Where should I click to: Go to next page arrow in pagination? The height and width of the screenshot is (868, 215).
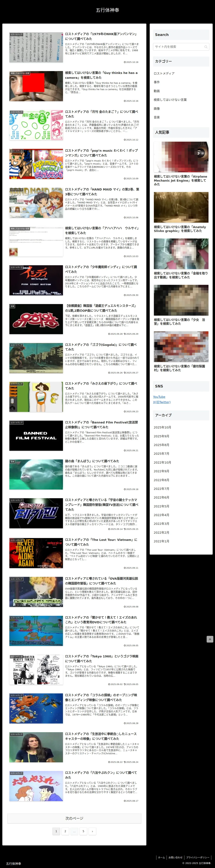92,831
